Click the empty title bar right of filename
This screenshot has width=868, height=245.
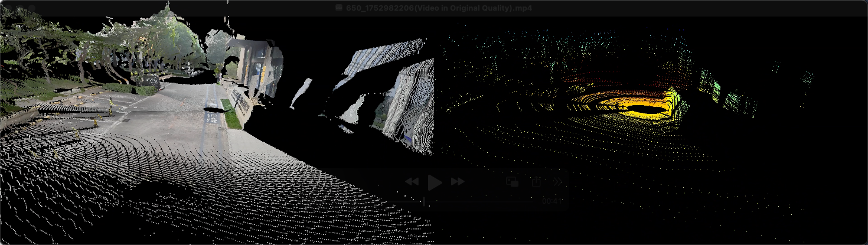[679, 8]
